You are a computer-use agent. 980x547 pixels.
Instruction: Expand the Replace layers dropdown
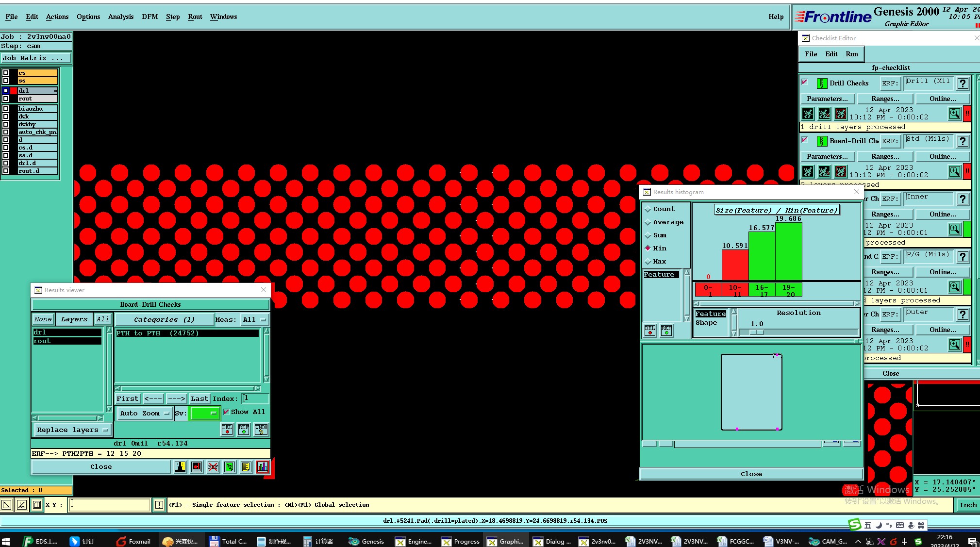[x=72, y=430]
